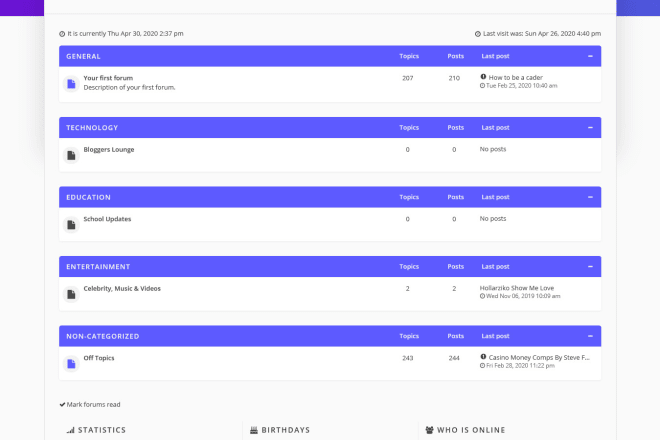
Task: Open the Education category heading
Action: [88, 197]
